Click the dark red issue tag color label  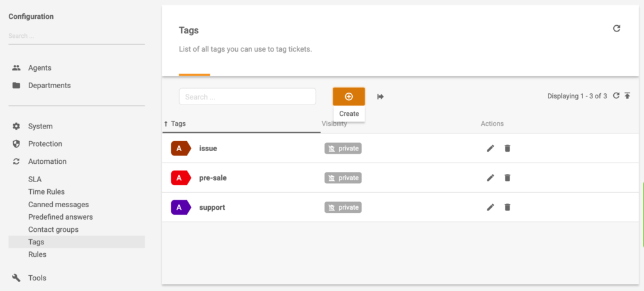tap(180, 148)
